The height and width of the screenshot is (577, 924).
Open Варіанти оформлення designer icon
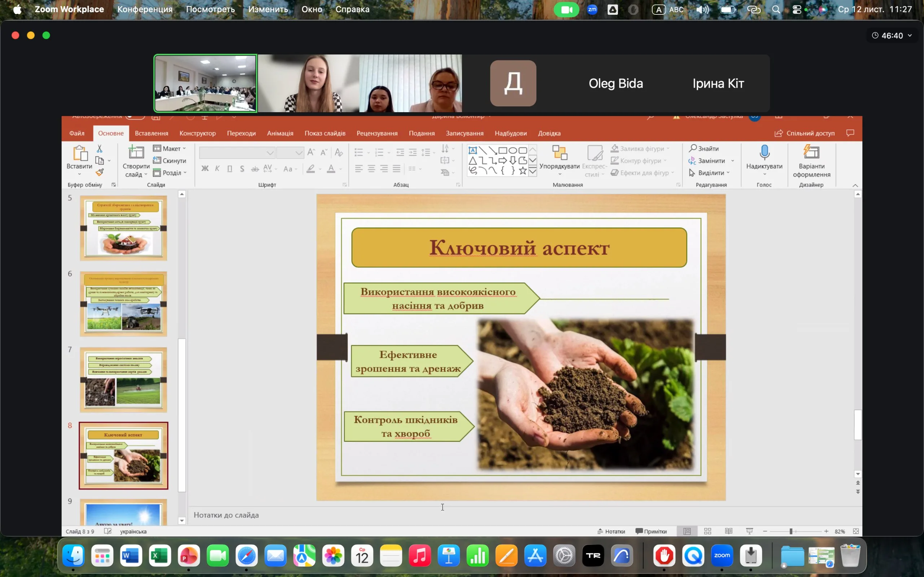[811, 153]
